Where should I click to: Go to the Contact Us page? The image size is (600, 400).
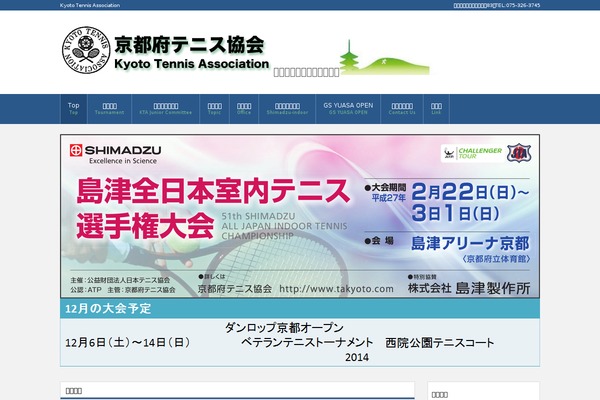pos(402,109)
